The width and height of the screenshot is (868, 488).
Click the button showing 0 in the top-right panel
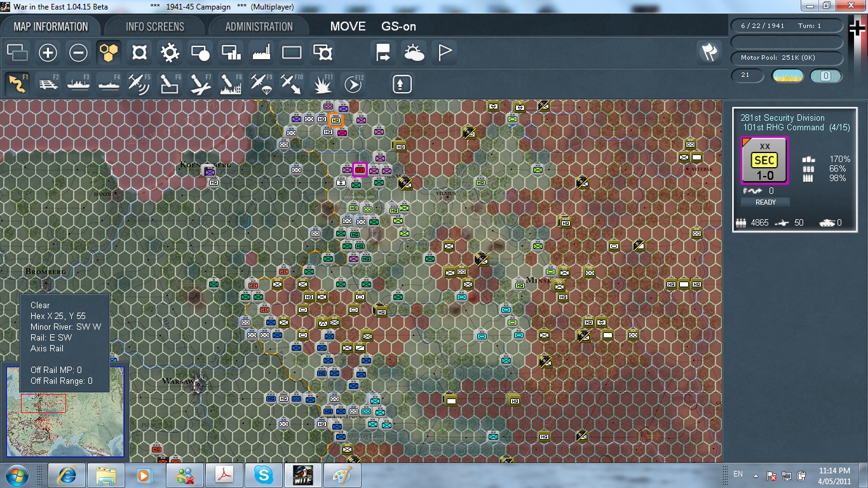(x=826, y=76)
